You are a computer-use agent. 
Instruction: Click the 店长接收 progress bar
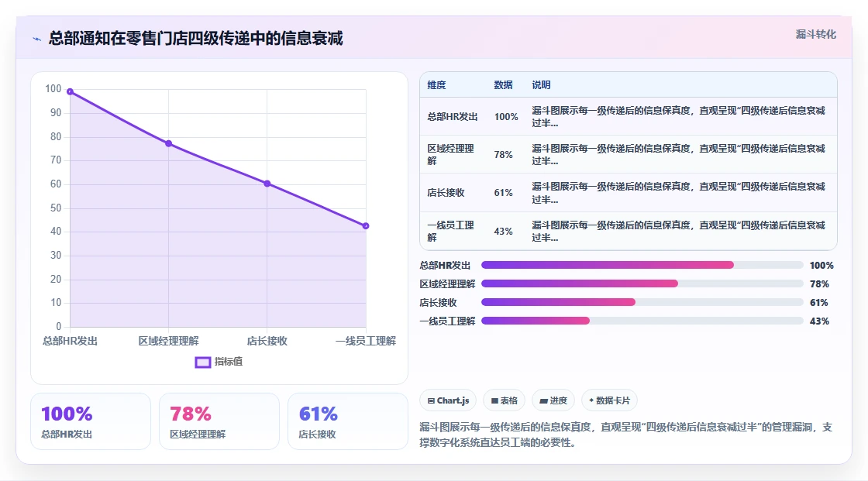pos(642,302)
